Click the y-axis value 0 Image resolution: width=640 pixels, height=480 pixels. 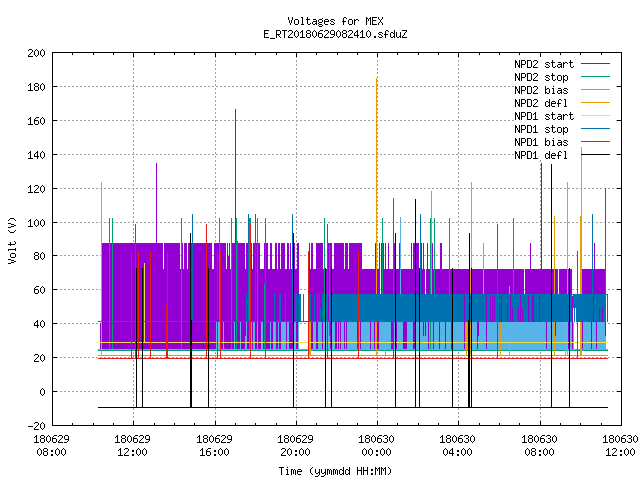[x=42, y=392]
